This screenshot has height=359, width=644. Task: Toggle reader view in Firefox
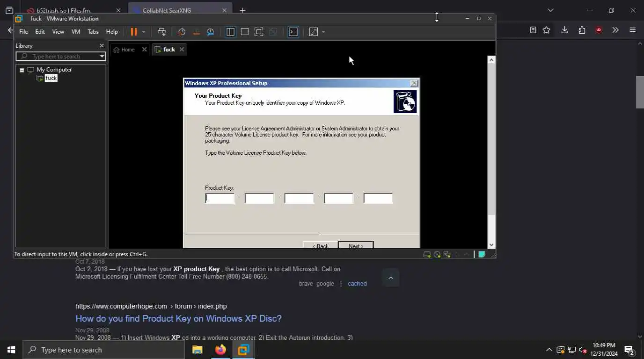pos(533,30)
